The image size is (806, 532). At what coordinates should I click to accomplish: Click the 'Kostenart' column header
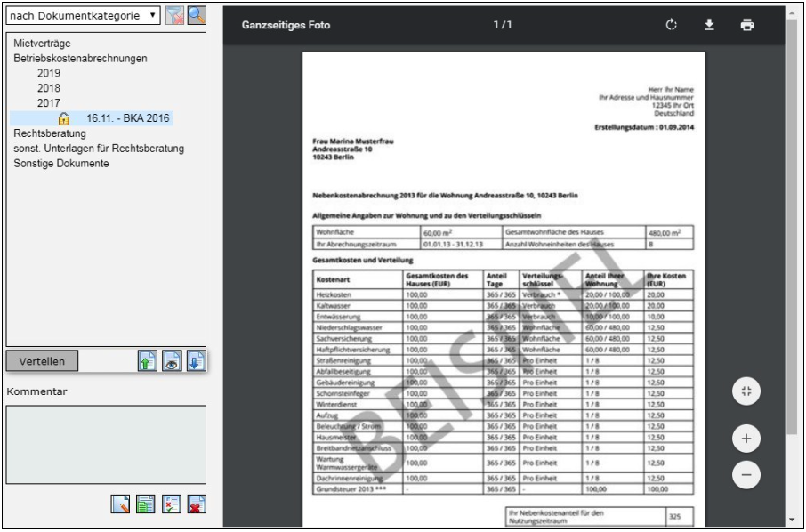pyautogui.click(x=333, y=279)
